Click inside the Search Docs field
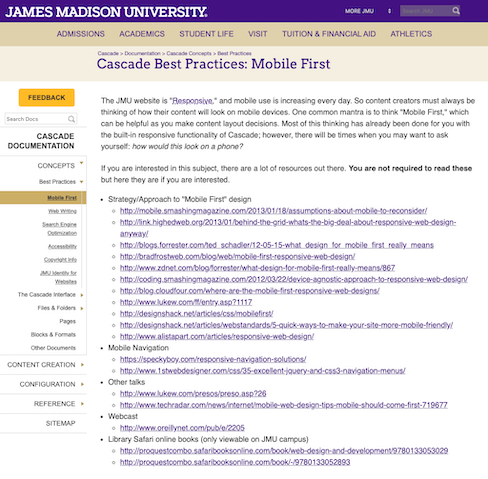The height and width of the screenshot is (479, 488). (x=36, y=119)
